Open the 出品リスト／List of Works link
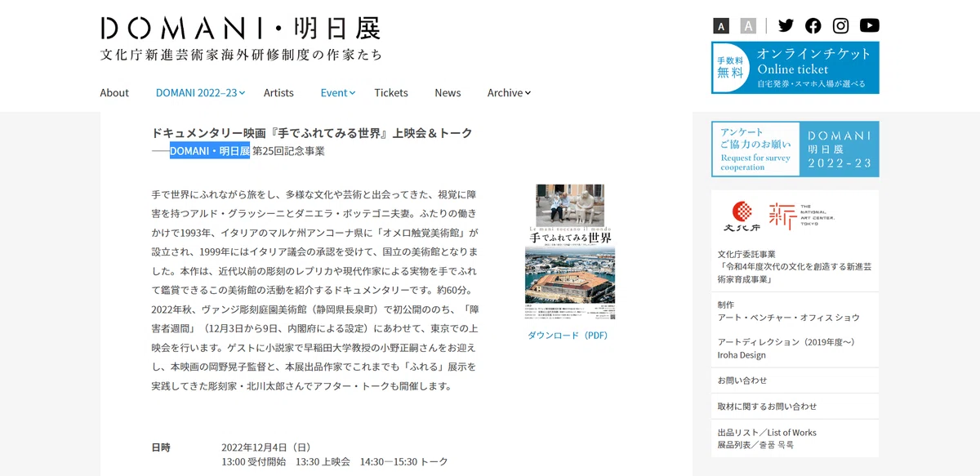 (x=767, y=432)
